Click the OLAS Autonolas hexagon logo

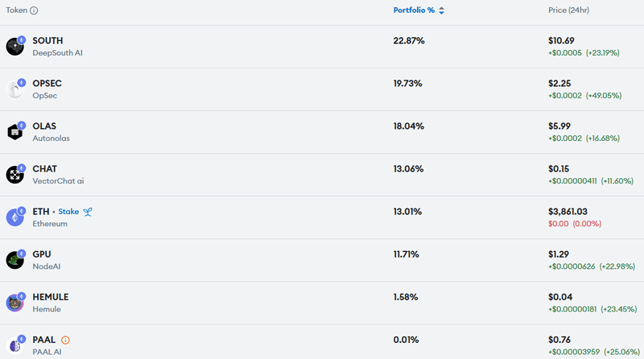[x=14, y=132]
